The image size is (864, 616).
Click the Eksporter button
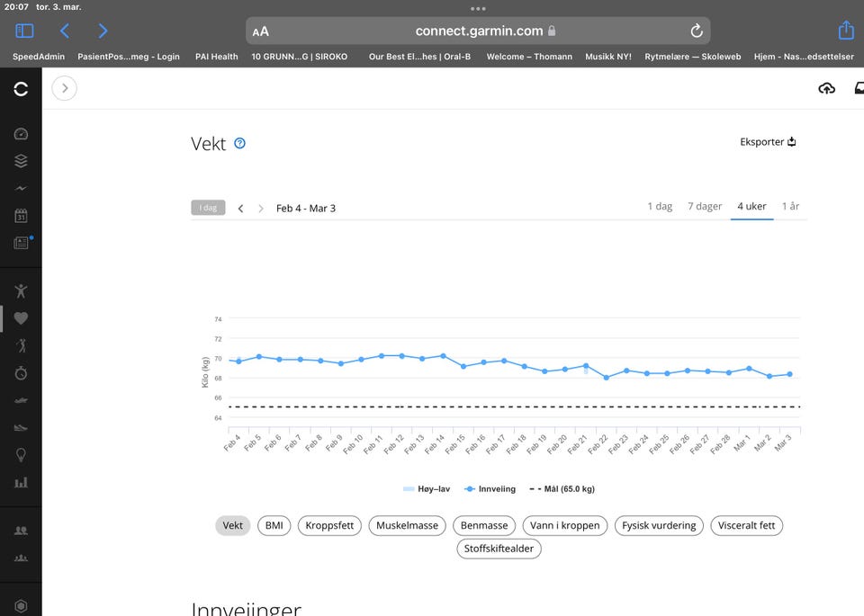coord(768,142)
